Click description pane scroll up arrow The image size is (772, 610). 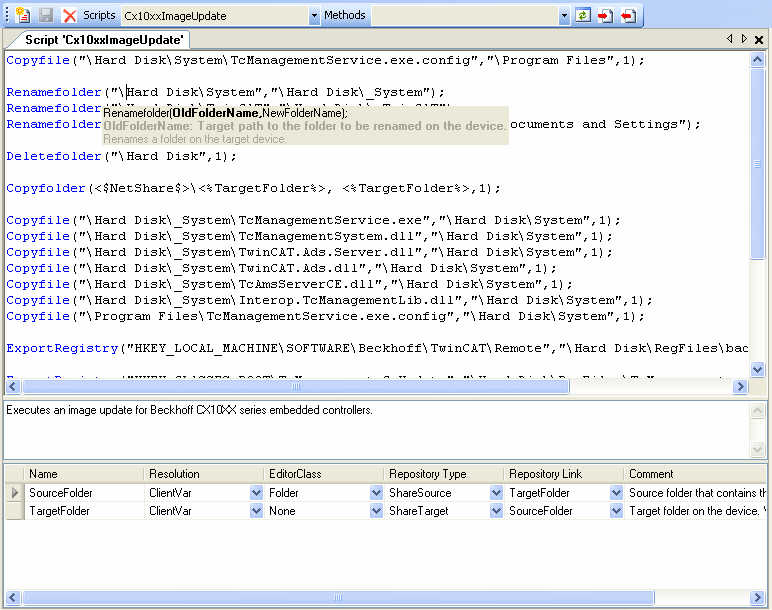pos(757,410)
